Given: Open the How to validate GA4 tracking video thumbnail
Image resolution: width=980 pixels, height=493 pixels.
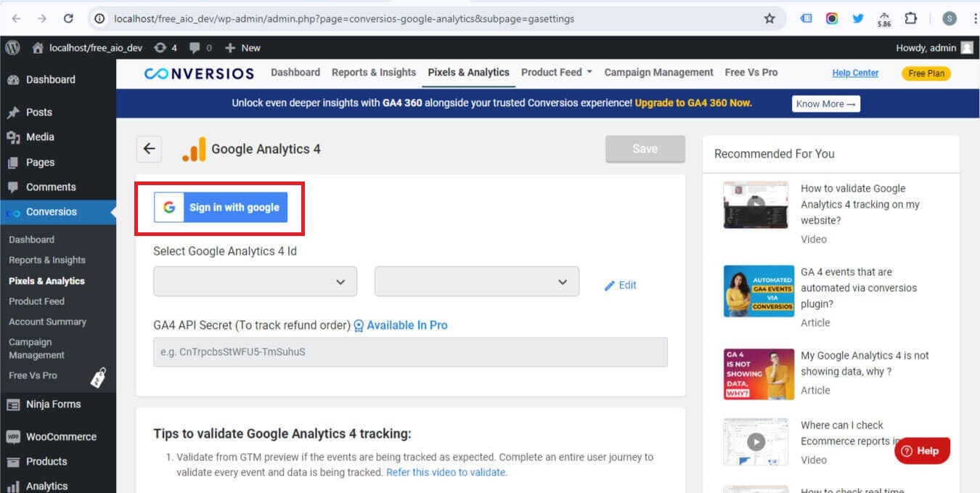Looking at the screenshot, I should (756, 205).
